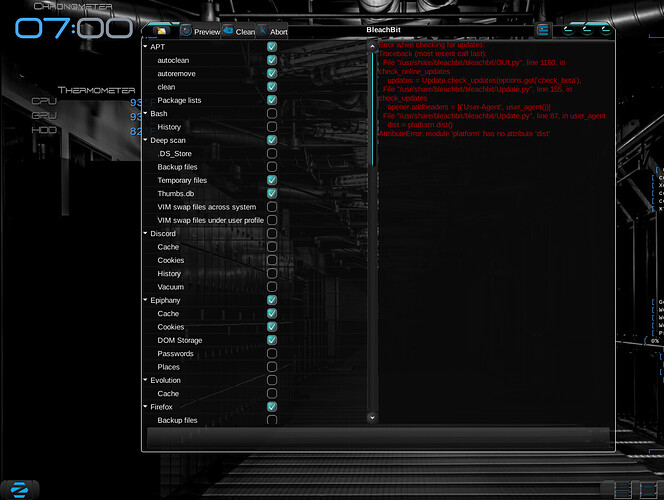Uncheck the Package lists checkbox

point(272,100)
